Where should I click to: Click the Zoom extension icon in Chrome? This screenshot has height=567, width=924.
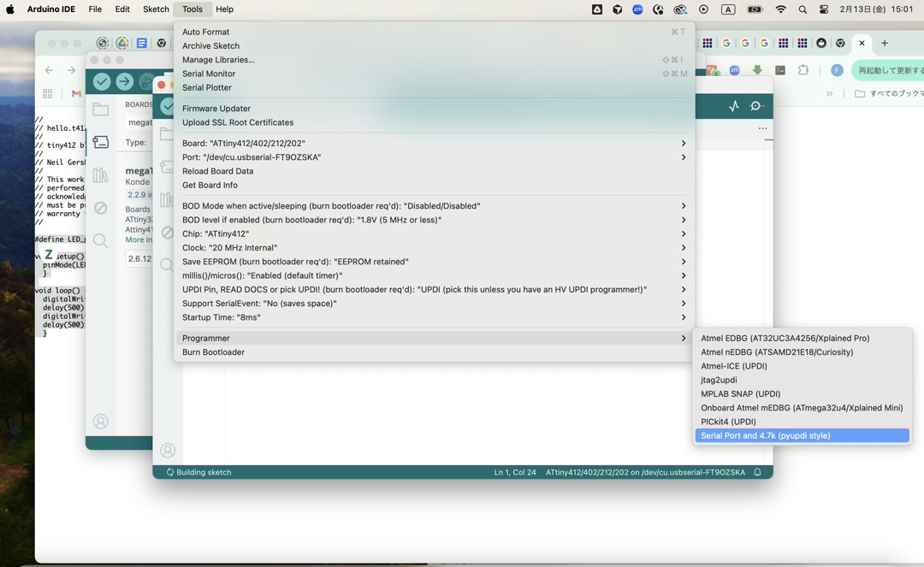click(734, 70)
